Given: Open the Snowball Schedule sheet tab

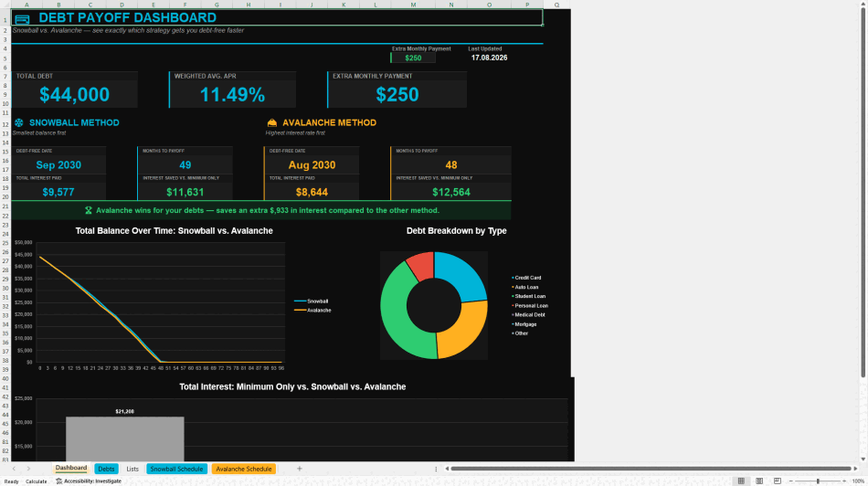Looking at the screenshot, I should (x=176, y=469).
